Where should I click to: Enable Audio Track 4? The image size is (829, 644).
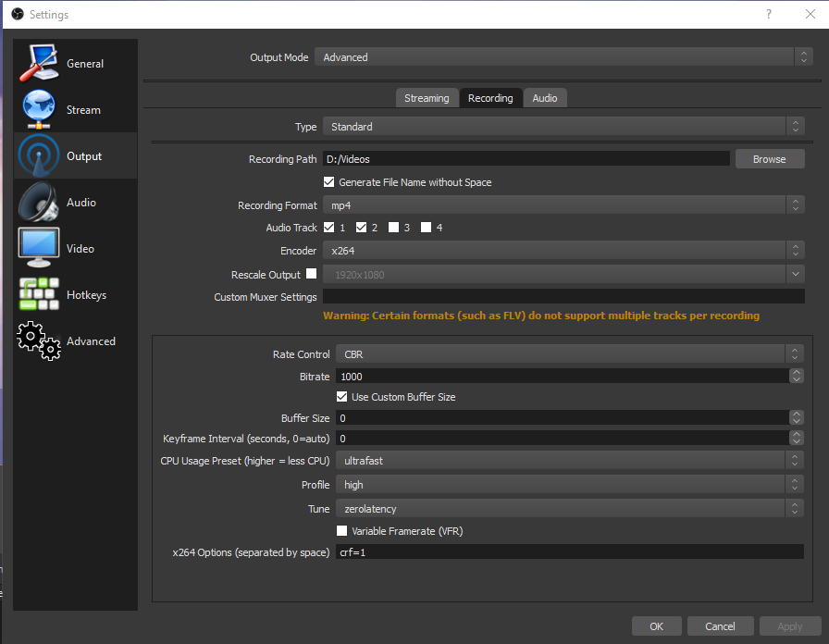426,228
